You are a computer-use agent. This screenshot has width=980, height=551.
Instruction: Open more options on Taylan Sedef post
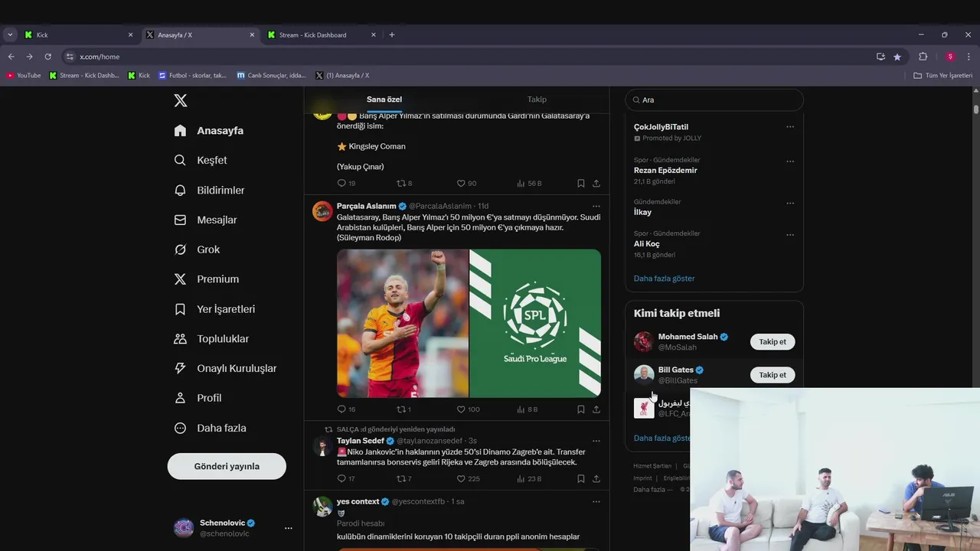(596, 441)
